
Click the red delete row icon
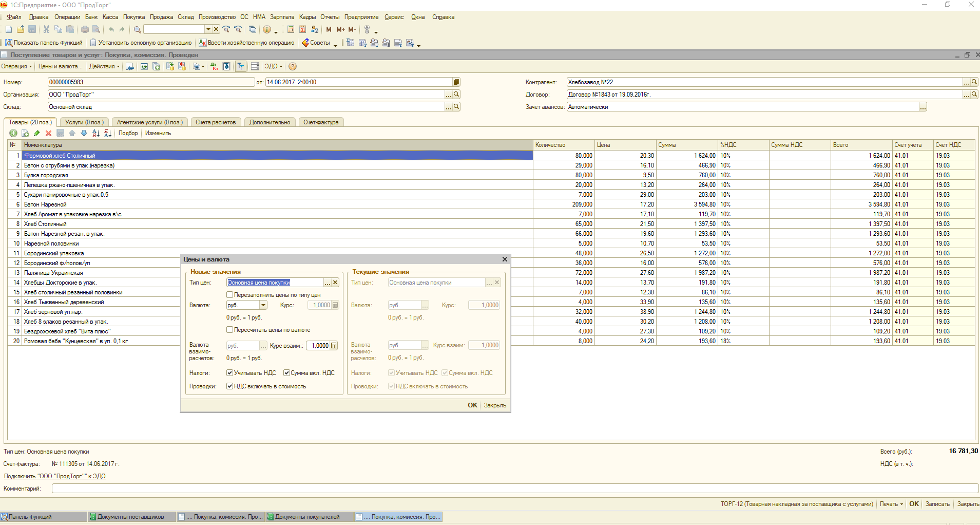48,133
